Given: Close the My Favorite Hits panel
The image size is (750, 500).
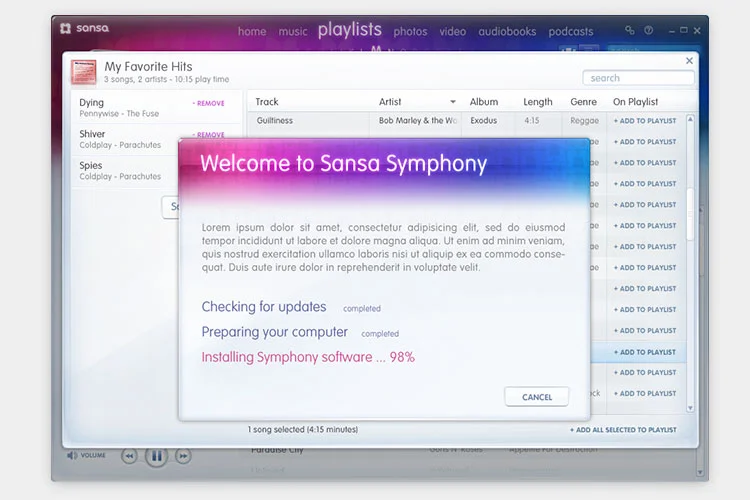Looking at the screenshot, I should coord(689,61).
